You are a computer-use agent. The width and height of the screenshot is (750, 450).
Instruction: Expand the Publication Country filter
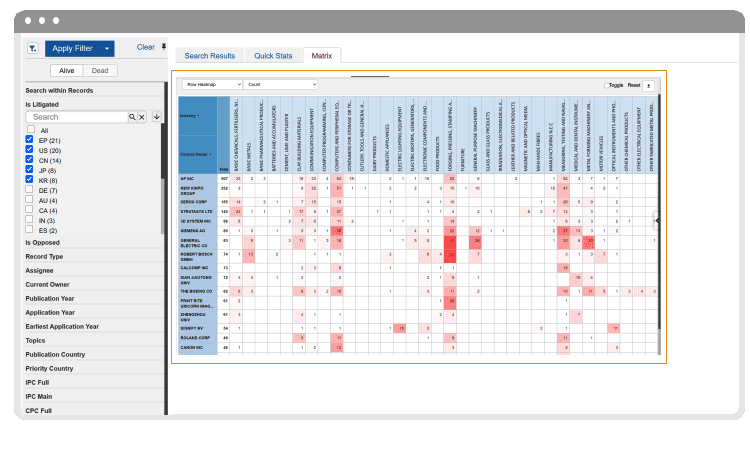[x=55, y=354]
